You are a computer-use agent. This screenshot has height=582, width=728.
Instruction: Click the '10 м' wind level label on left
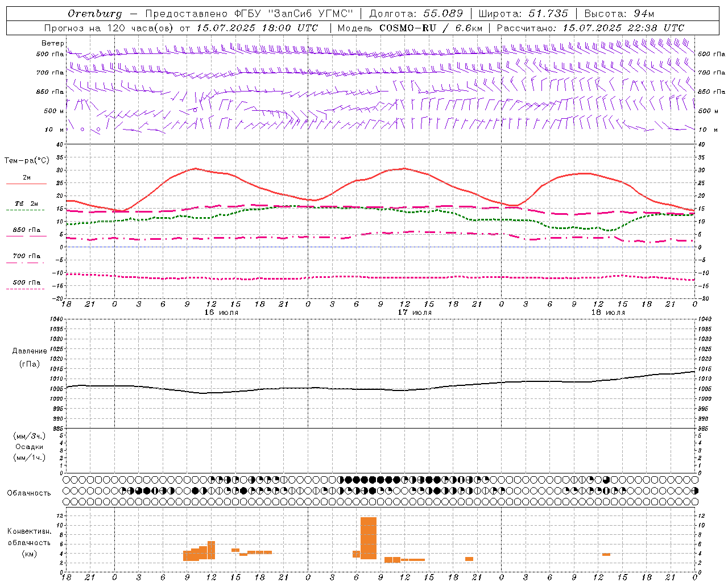54,130
